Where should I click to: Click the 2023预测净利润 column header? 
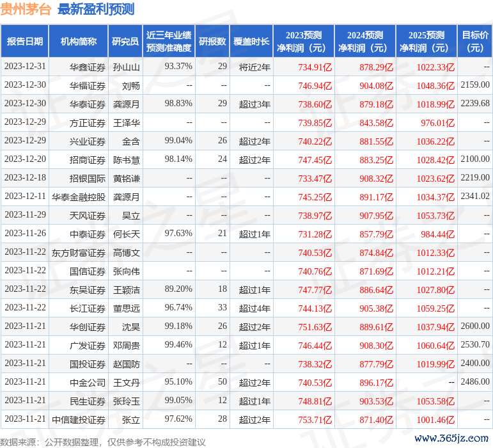[x=304, y=41]
